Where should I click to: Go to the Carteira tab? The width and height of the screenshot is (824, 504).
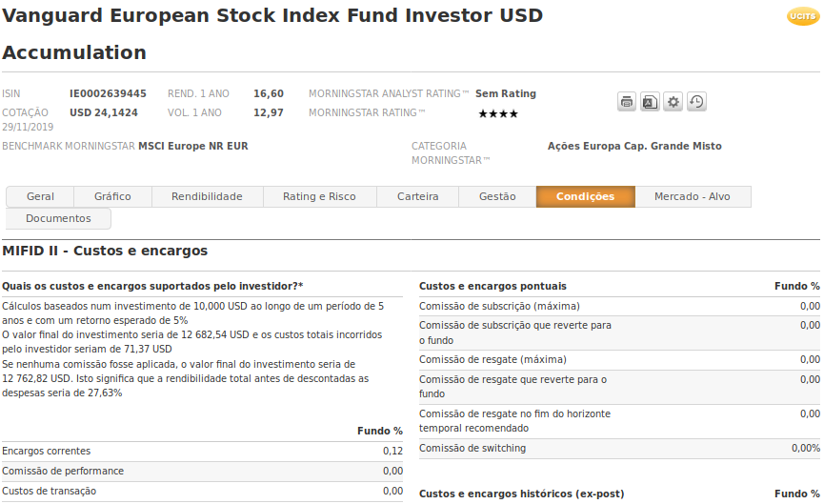pos(418,196)
